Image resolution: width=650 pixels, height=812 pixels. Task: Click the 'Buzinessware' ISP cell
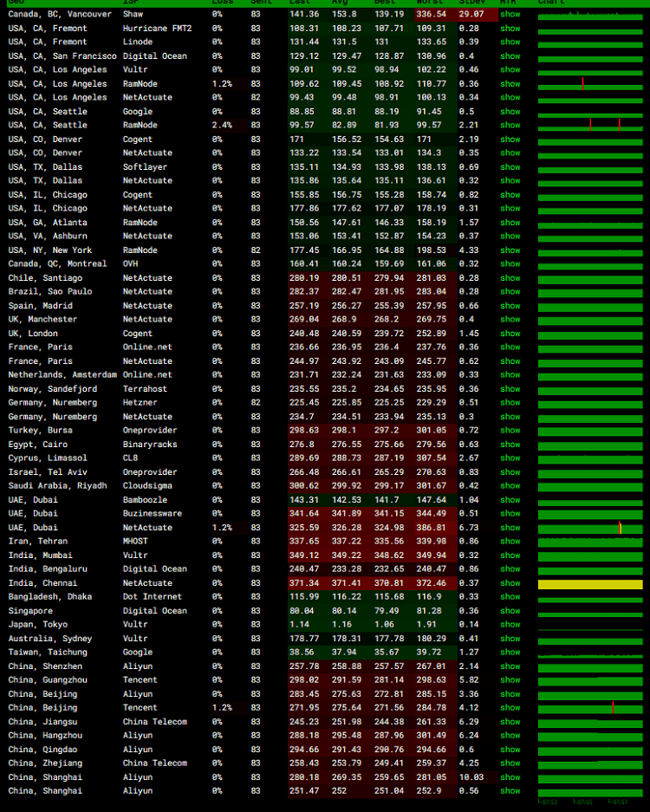tap(153, 513)
